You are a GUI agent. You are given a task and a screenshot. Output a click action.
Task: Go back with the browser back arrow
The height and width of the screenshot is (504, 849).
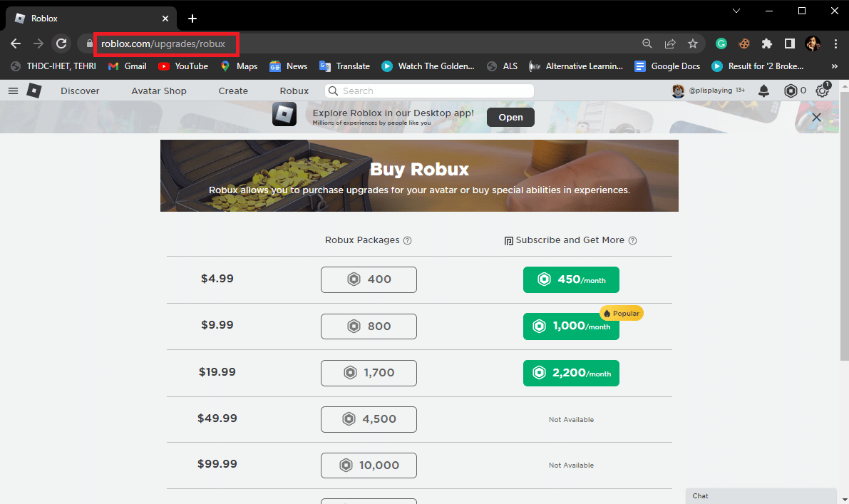tap(16, 44)
